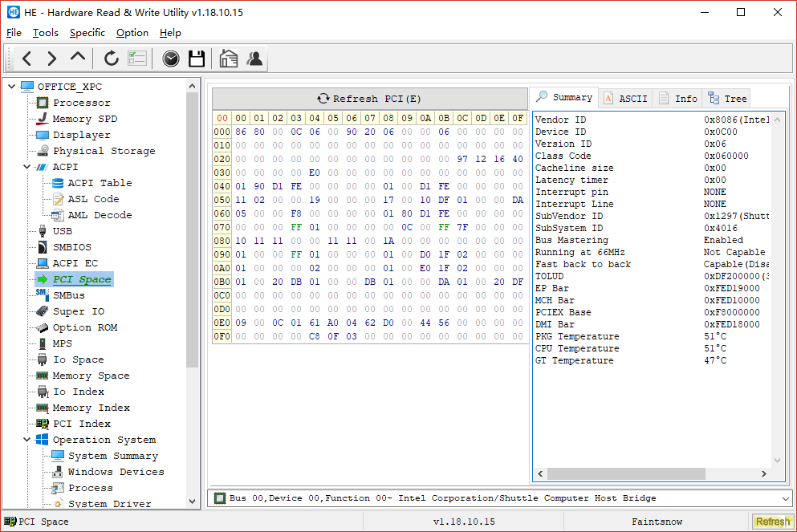The image size is (797, 532).
Task: Select ACPI Table entry
Action: (100, 183)
